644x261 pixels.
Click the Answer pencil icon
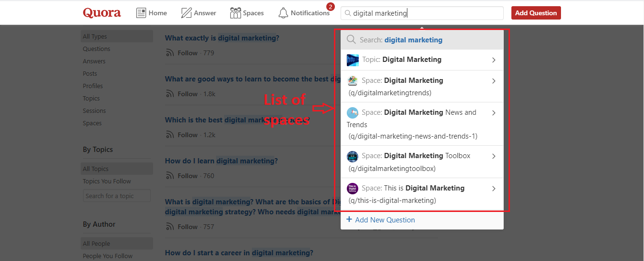[x=187, y=13]
